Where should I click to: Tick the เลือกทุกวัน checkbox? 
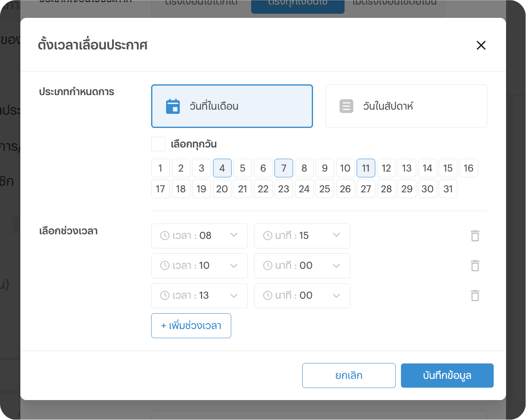click(x=159, y=144)
